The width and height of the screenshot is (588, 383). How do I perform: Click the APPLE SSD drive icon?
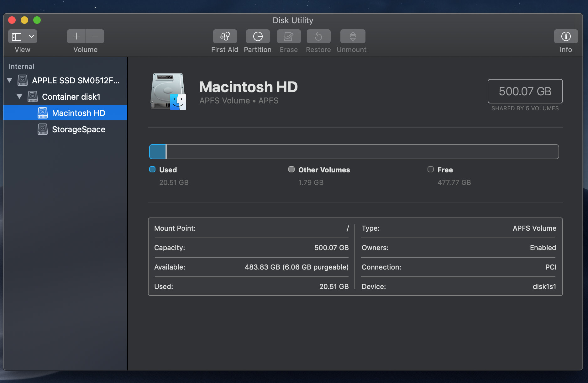tap(23, 80)
